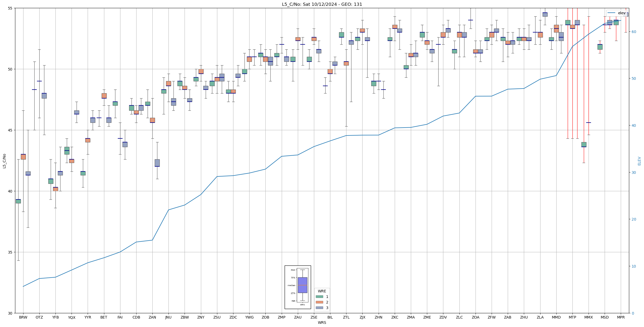Click the blue-gray WRE 3 legend swatch
The image size is (644, 327).
319,308
